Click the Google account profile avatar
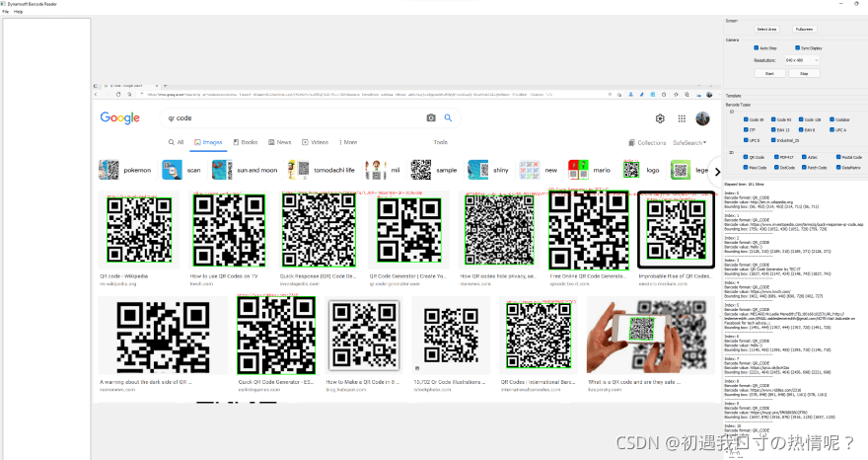The width and height of the screenshot is (868, 460). click(702, 118)
